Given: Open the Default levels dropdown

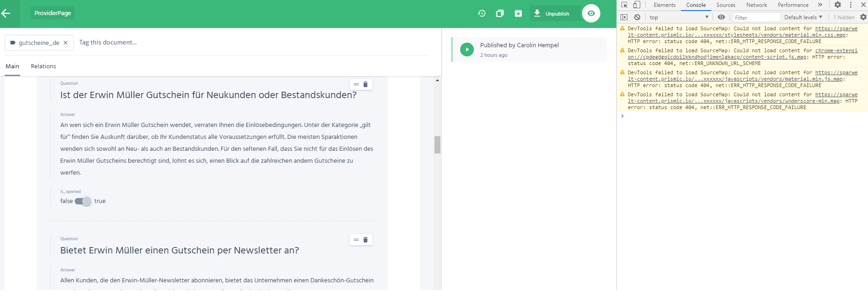Looking at the screenshot, I should coord(803,17).
